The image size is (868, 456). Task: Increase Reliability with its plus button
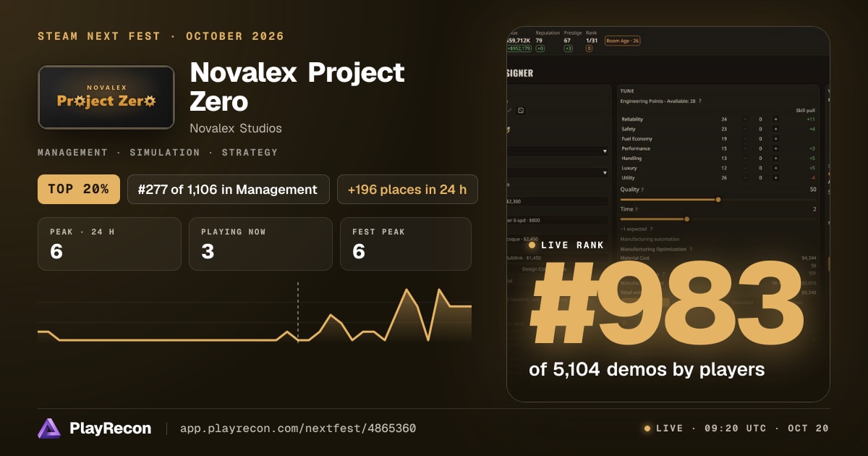775,119
